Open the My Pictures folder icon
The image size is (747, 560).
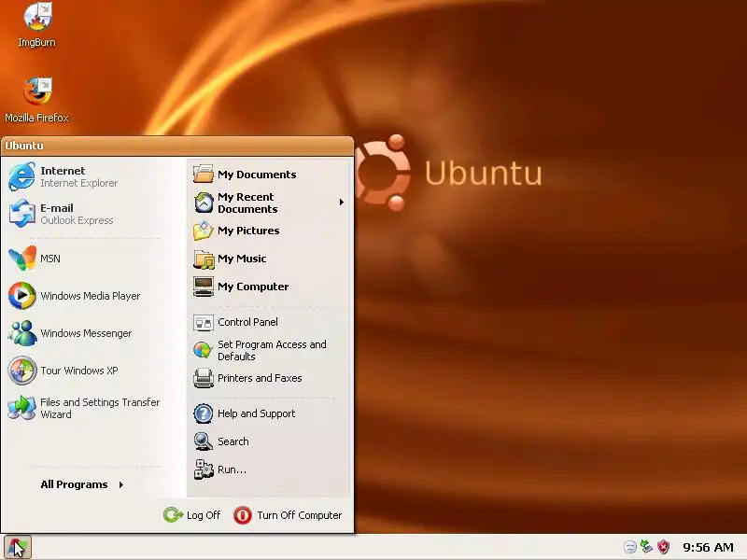tap(204, 231)
